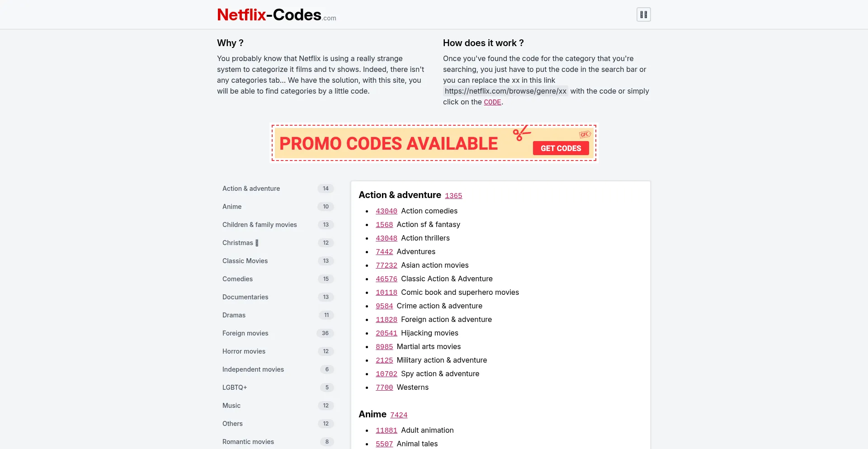
Task: Open code 43040 for Action comedies
Action: (387, 211)
